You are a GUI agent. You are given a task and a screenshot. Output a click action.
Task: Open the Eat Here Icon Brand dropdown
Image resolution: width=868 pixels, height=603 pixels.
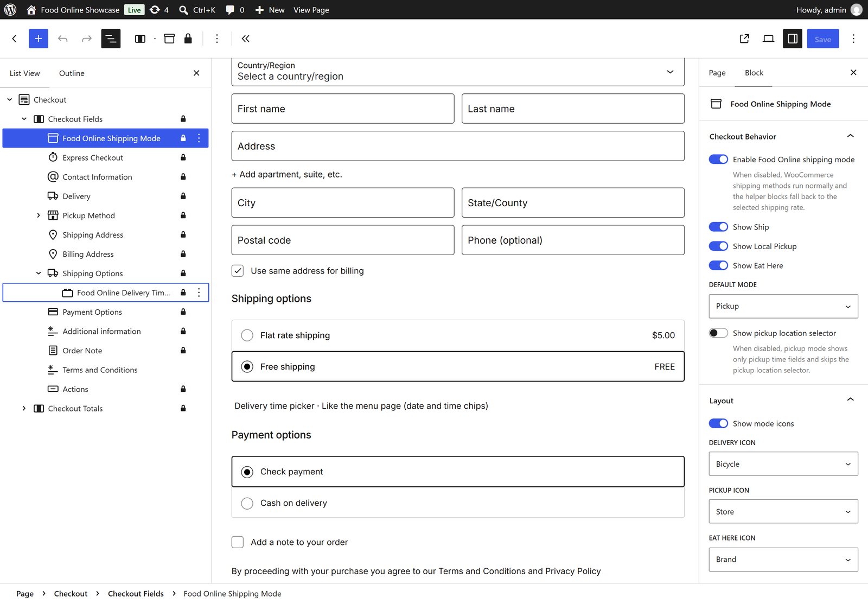click(x=783, y=560)
